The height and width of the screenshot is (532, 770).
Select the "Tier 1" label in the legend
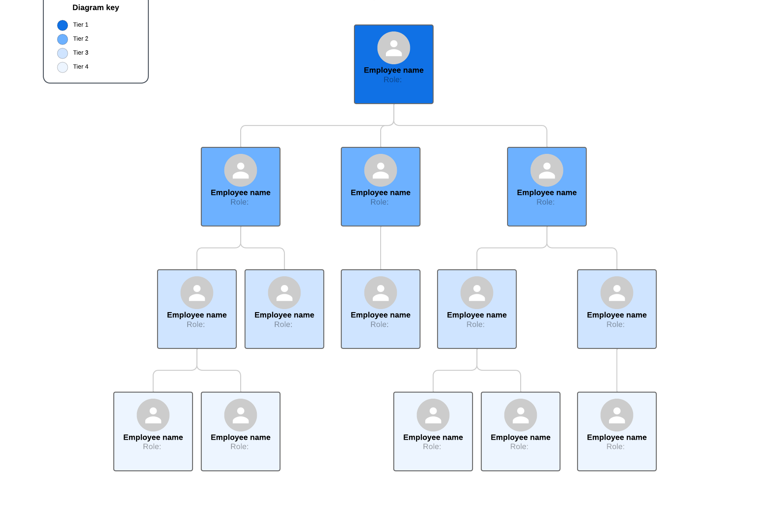(80, 25)
